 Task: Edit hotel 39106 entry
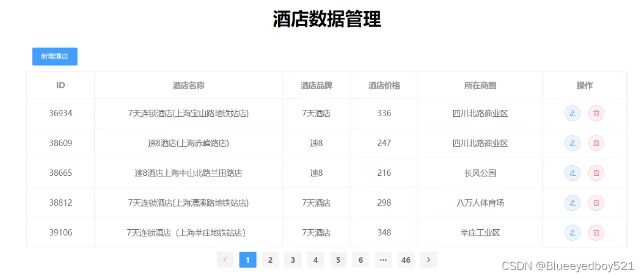pos(572,233)
